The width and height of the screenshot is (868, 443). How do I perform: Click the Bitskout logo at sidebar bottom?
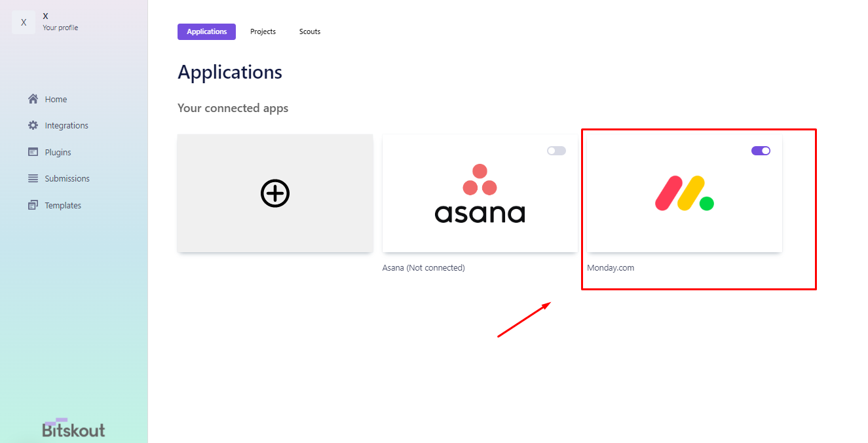[73, 428]
